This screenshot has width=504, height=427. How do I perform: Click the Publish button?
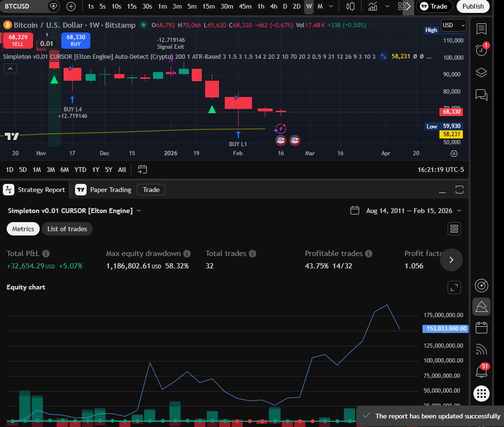click(472, 7)
